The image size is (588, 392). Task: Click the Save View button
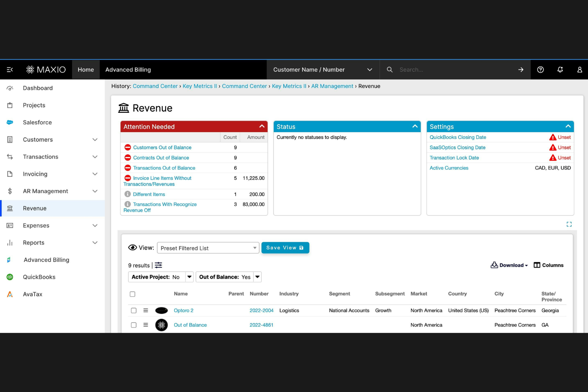[x=285, y=248]
